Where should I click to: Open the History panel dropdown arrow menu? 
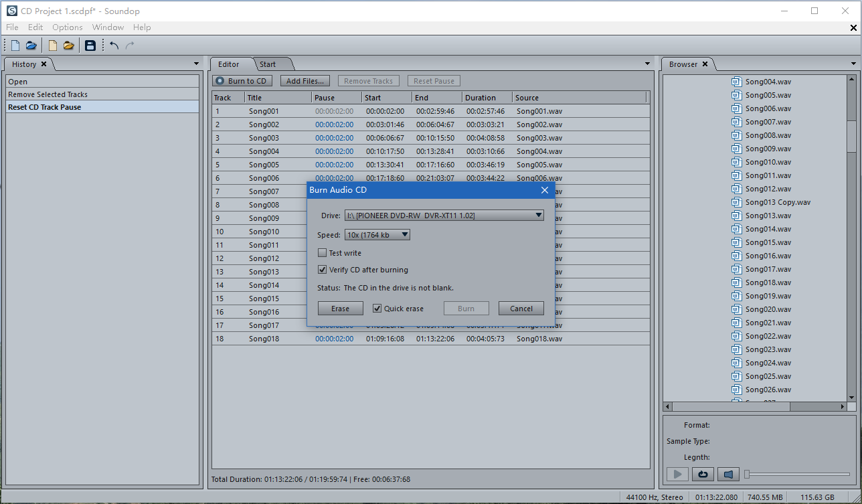(196, 64)
